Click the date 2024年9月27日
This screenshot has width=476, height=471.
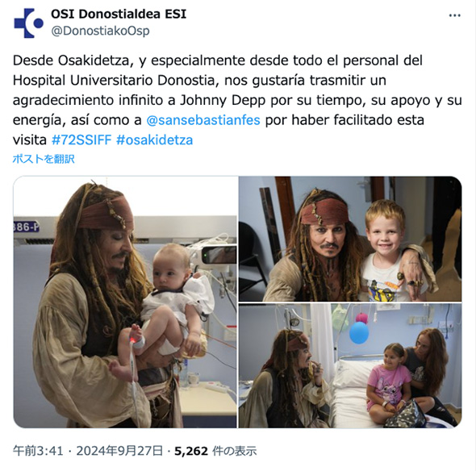(119, 451)
